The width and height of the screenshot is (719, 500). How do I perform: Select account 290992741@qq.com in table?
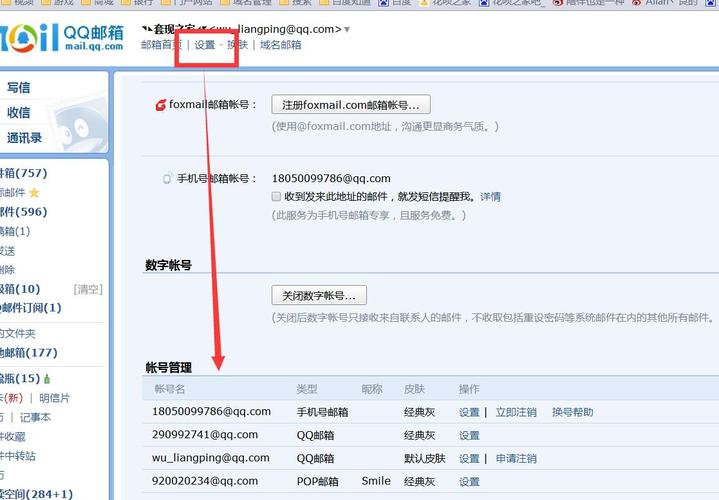[x=205, y=435]
